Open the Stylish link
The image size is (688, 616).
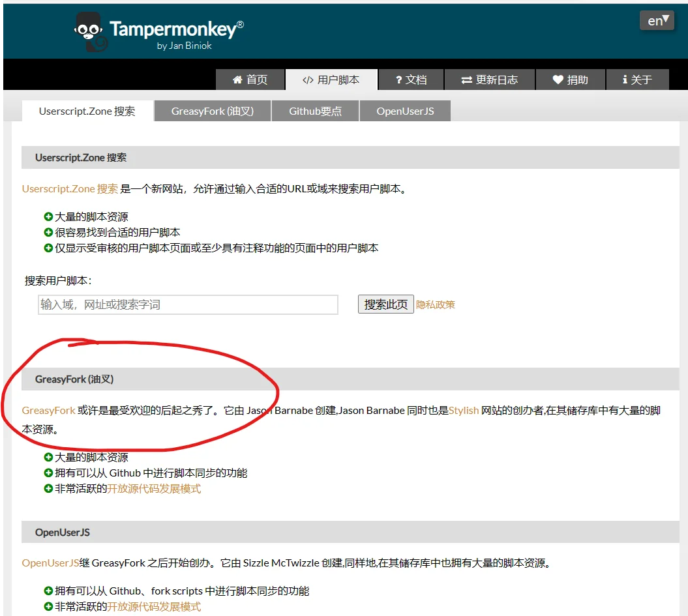point(464,411)
